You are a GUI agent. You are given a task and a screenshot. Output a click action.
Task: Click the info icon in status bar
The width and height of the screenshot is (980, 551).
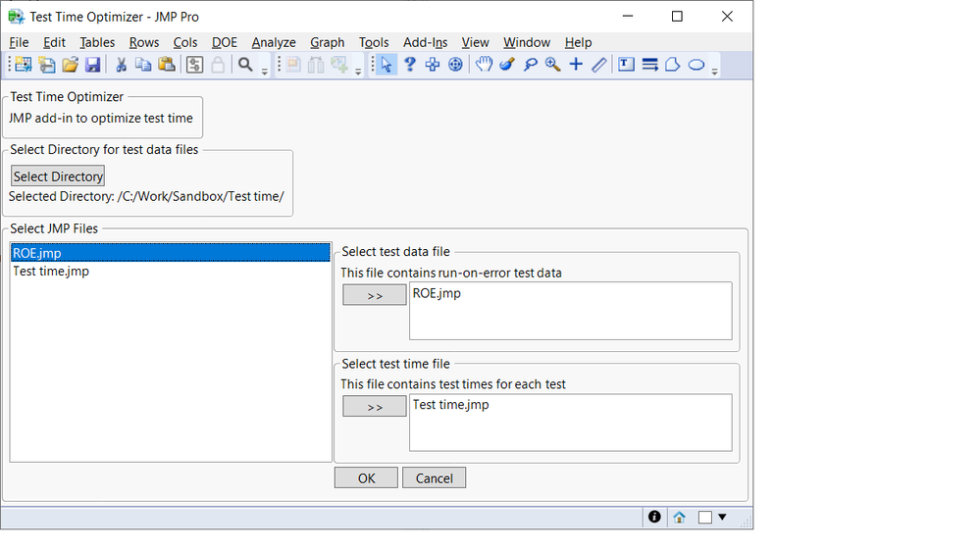click(x=654, y=517)
